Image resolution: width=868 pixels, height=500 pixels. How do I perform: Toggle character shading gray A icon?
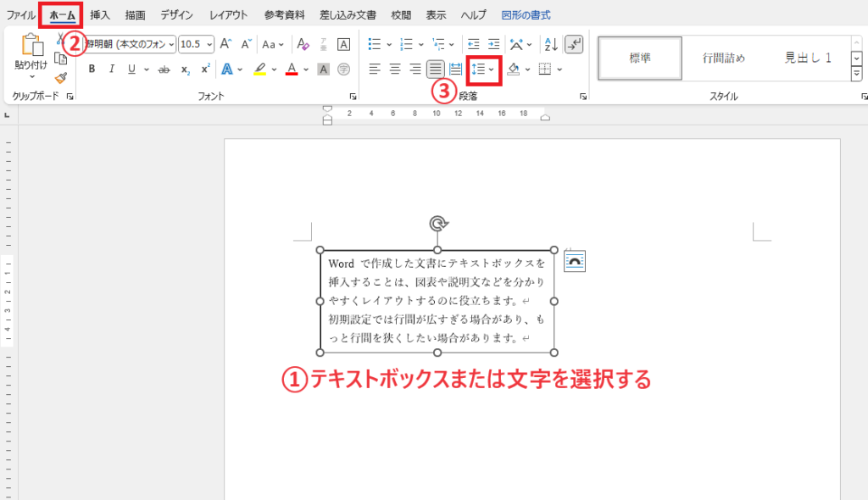(x=323, y=69)
